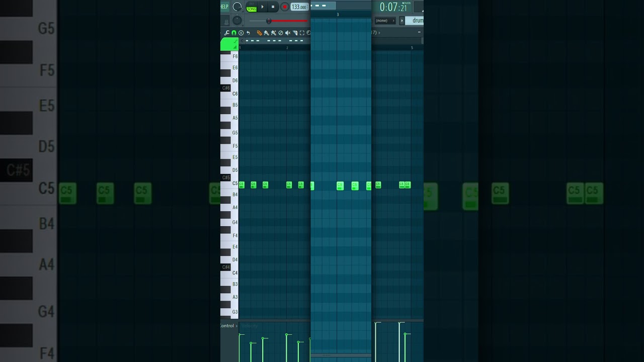Click the Play button
The image size is (644, 362).
point(262,7)
